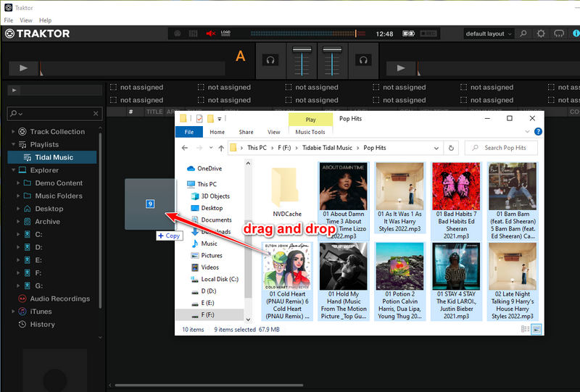Screen dimensions: 580x392
Task: Click the first not assigned favorite slot checkbox
Action: pos(114,87)
